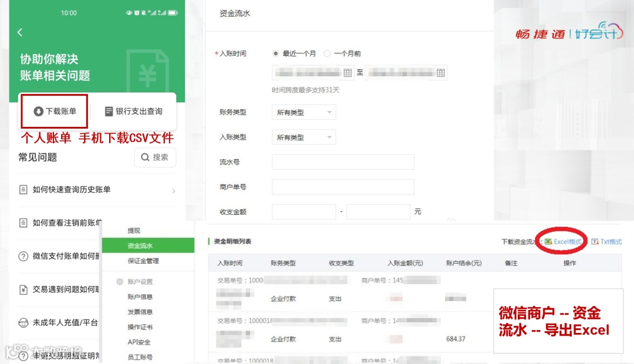This screenshot has height=364, width=634.
Task: Tap the back arrow in the green phone header
Action: tap(20, 32)
